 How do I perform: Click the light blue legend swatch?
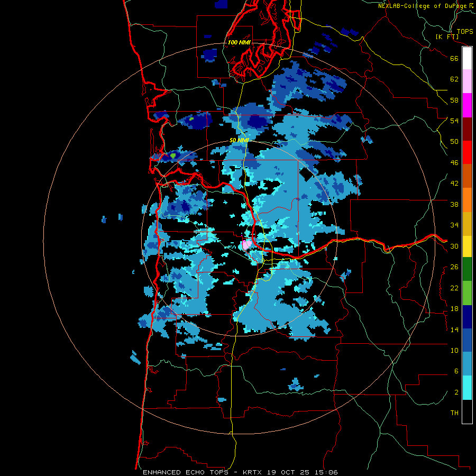click(x=467, y=364)
